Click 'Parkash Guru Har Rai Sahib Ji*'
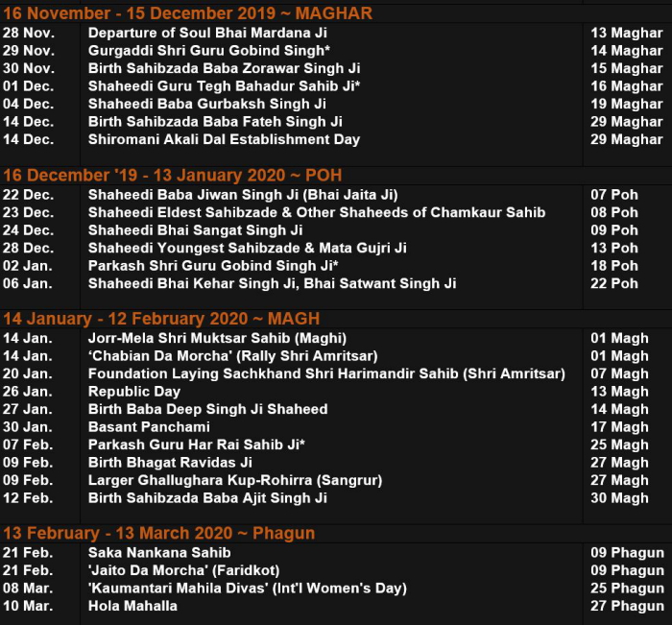 click(x=196, y=445)
